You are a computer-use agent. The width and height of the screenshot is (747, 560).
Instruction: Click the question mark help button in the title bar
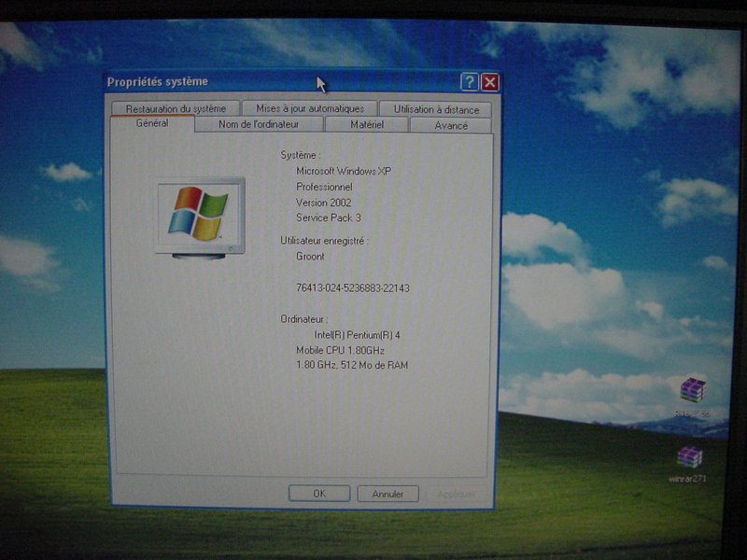coord(470,82)
